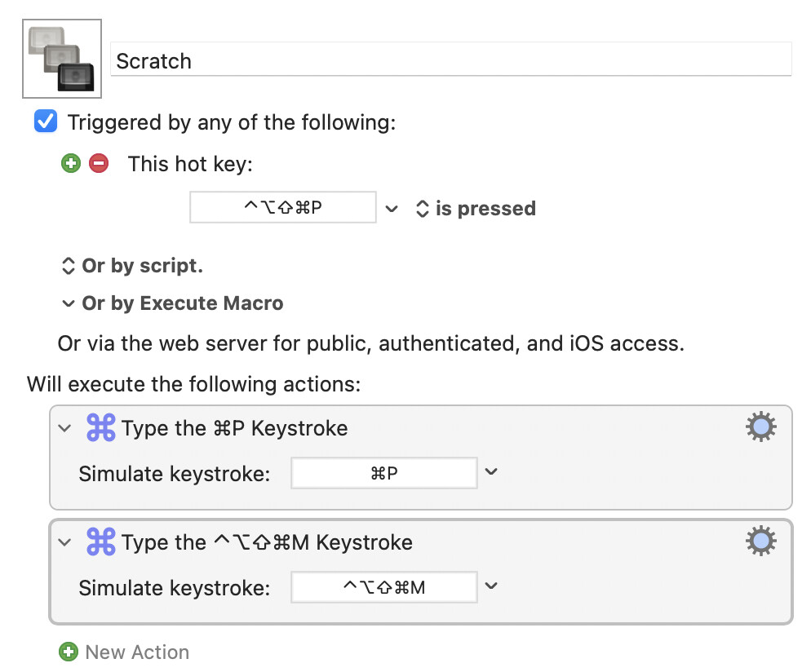Collapse the Type ⌘P Keystroke action
This screenshot has height=672, width=811.
(65, 427)
